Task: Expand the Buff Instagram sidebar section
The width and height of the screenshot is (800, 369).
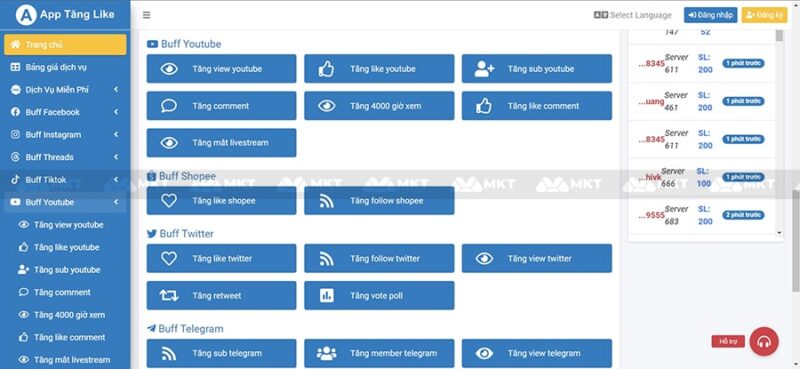Action: [65, 135]
